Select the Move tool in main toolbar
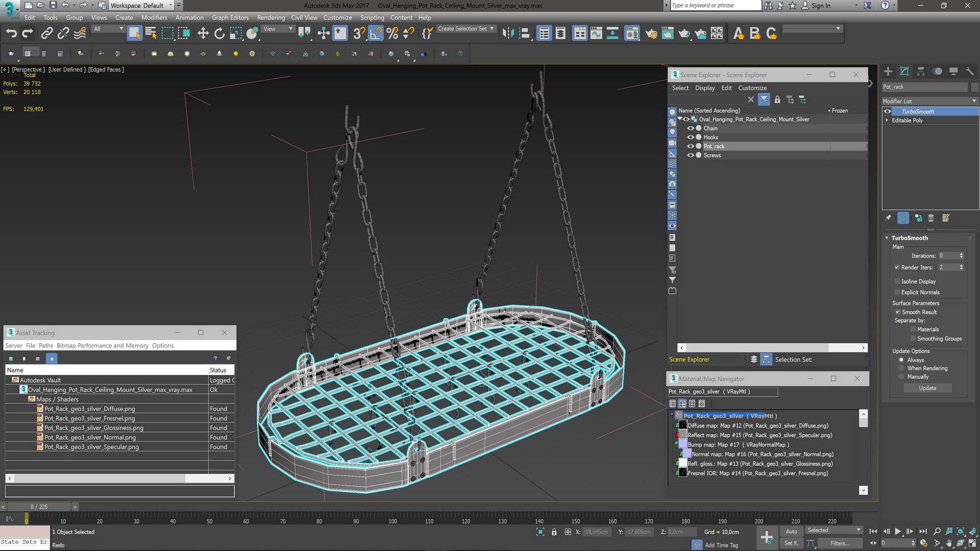 click(x=203, y=34)
